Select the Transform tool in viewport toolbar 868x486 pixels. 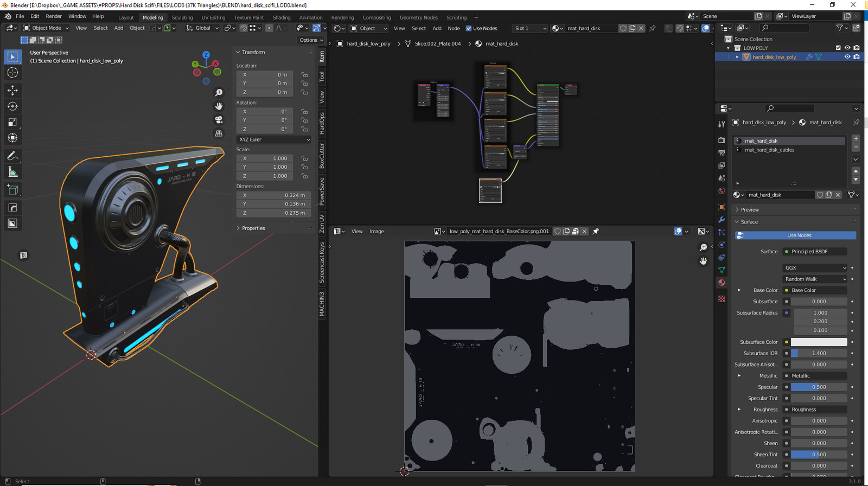12,138
